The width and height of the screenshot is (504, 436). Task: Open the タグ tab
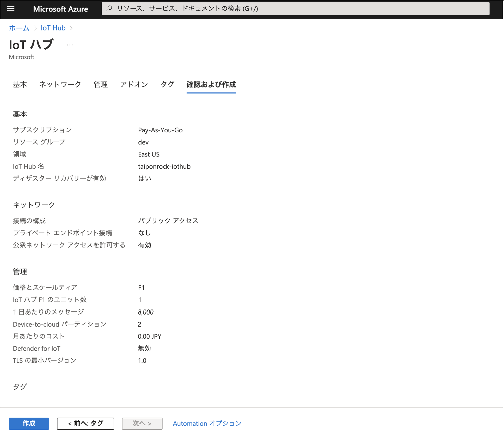[x=167, y=84]
